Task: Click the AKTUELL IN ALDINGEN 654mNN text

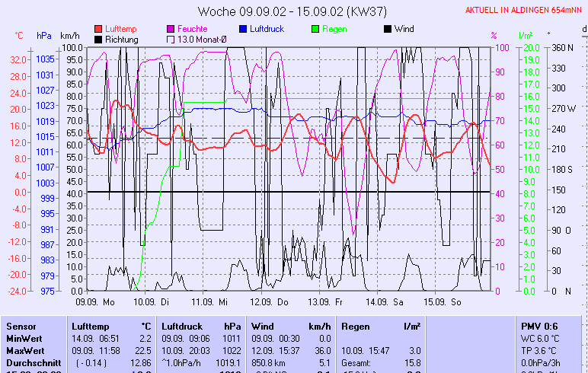Action: [x=526, y=10]
